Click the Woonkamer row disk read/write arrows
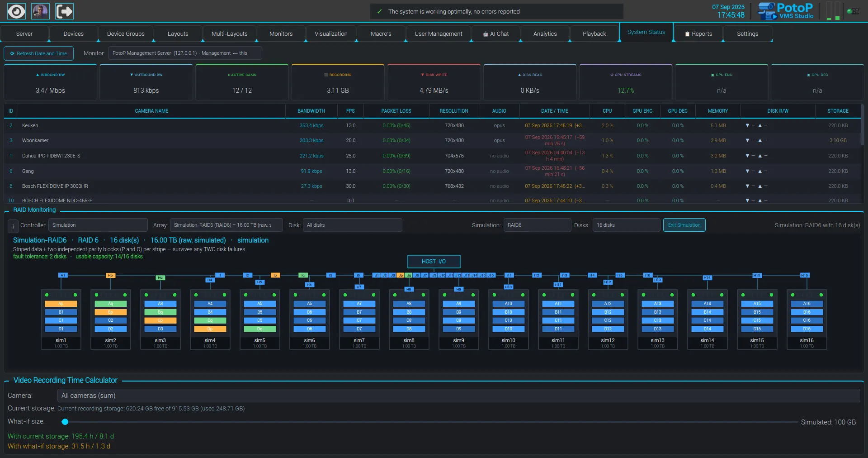 coord(756,140)
